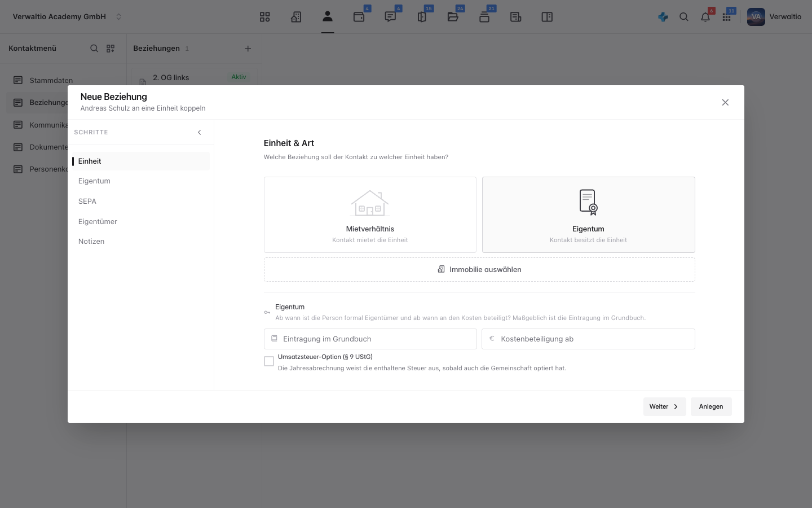Open the door icon with badge 15
Image resolution: width=812 pixels, height=508 pixels.
click(x=422, y=17)
